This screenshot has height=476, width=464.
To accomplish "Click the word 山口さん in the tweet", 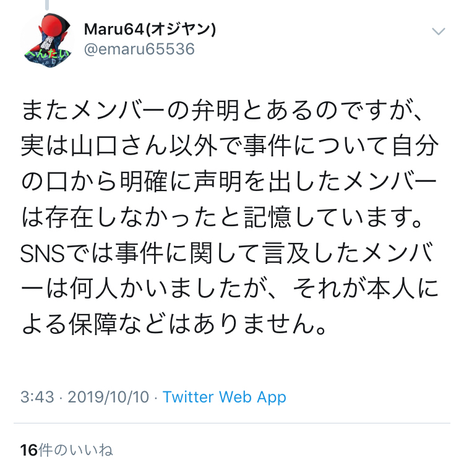I will (119, 147).
